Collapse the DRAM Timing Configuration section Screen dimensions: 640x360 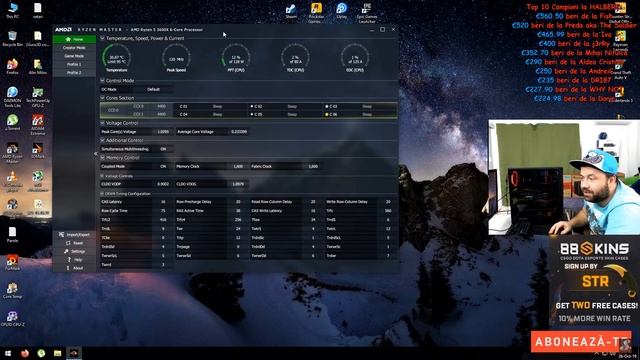pyautogui.click(x=102, y=193)
